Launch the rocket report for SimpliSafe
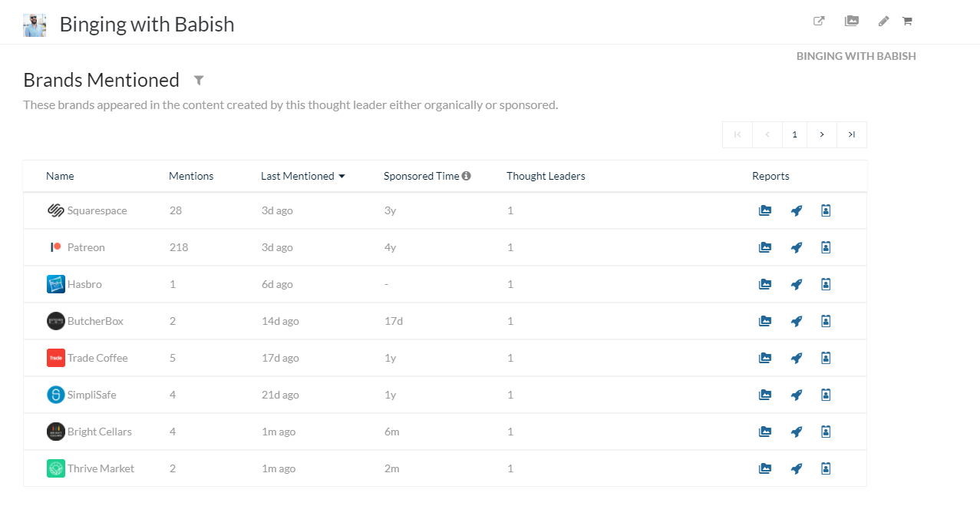The width and height of the screenshot is (980, 526). (x=797, y=395)
